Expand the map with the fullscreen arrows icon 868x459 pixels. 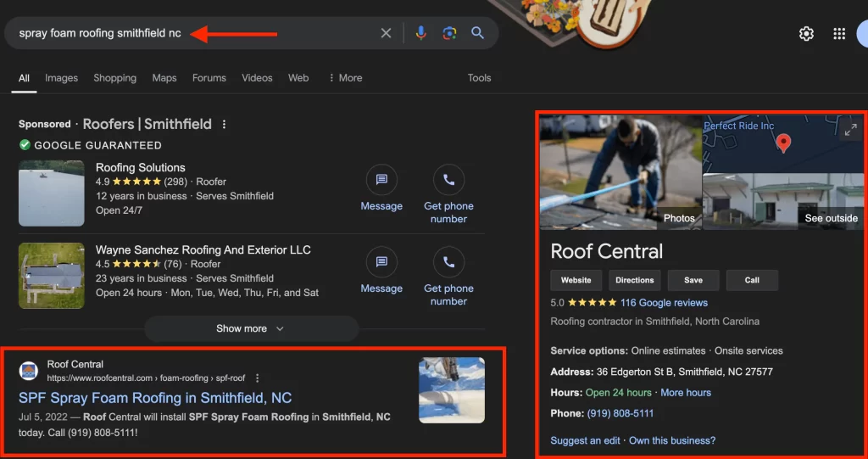pos(850,131)
